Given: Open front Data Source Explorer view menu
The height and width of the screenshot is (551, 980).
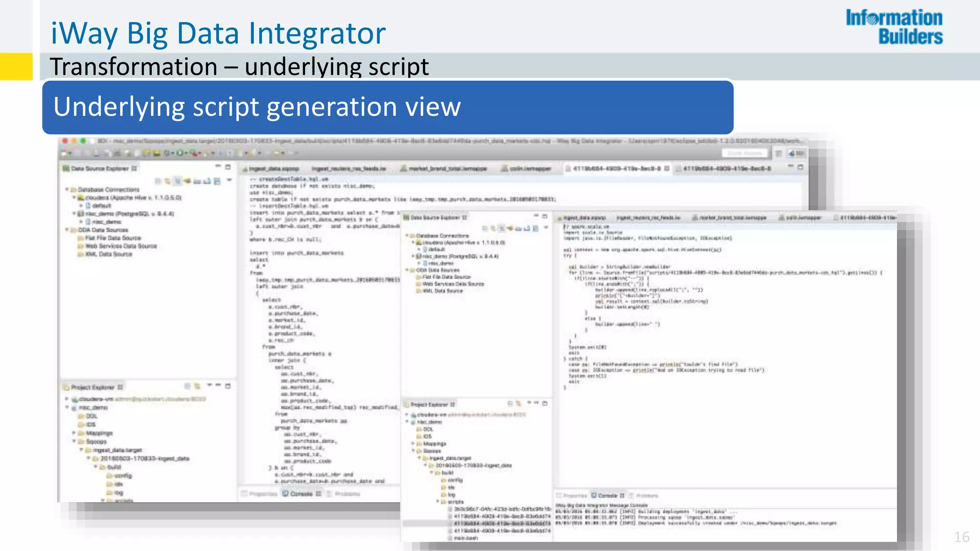Looking at the screenshot, I should click(x=546, y=228).
